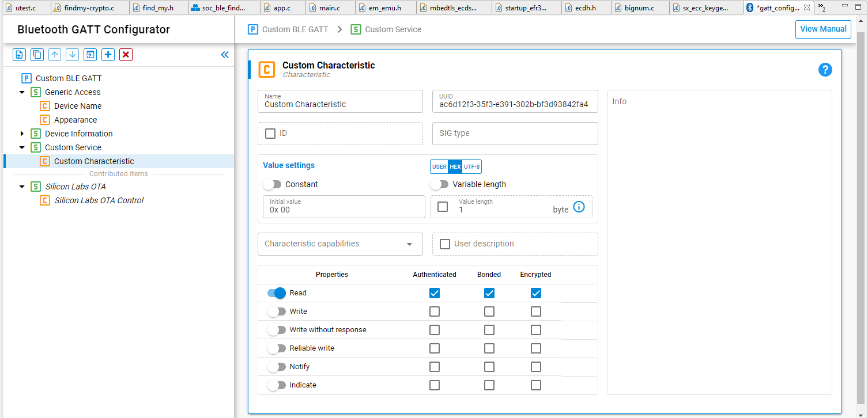Image resolution: width=868 pixels, height=418 pixels.
Task: Open the Characteristic capabilities dropdown
Action: tap(339, 244)
